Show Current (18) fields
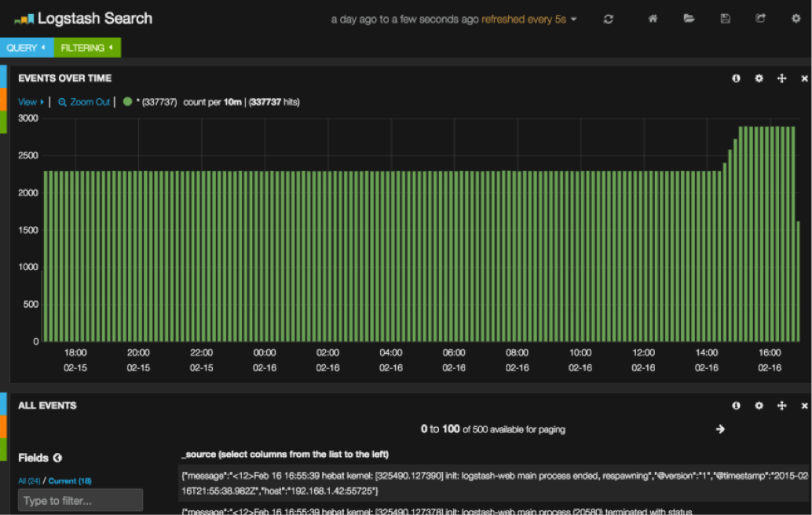The width and height of the screenshot is (812, 515). 70,480
